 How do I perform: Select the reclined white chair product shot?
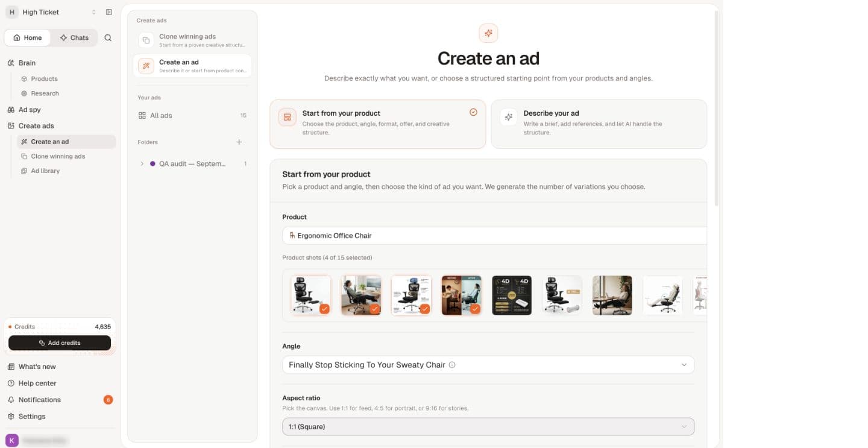tap(662, 295)
